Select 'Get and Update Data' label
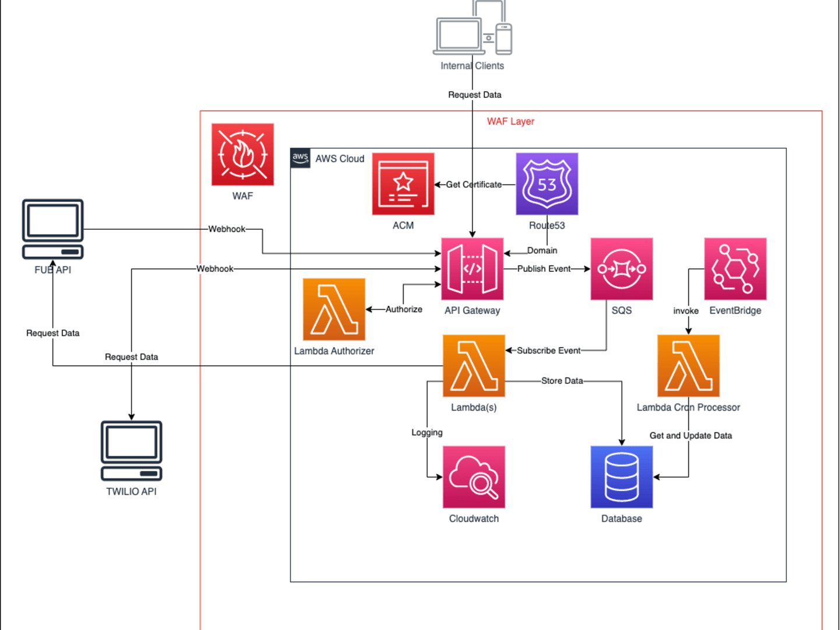 coord(691,436)
